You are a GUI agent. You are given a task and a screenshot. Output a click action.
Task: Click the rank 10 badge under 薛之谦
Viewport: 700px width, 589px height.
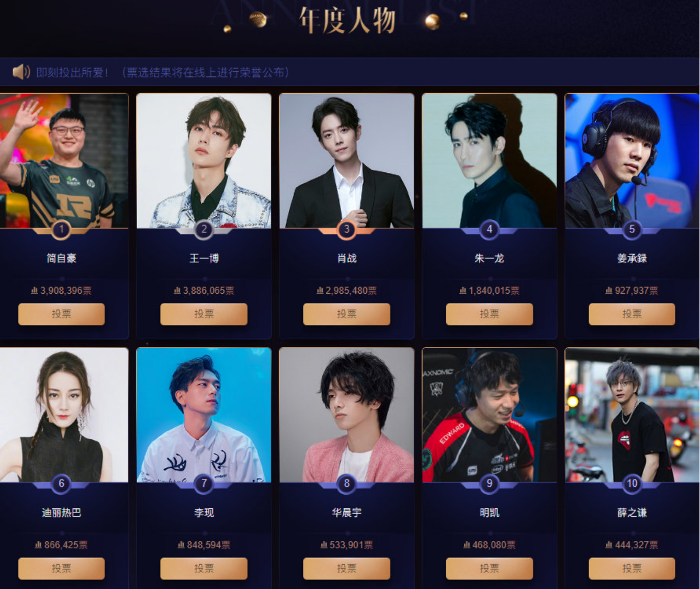[x=632, y=483]
